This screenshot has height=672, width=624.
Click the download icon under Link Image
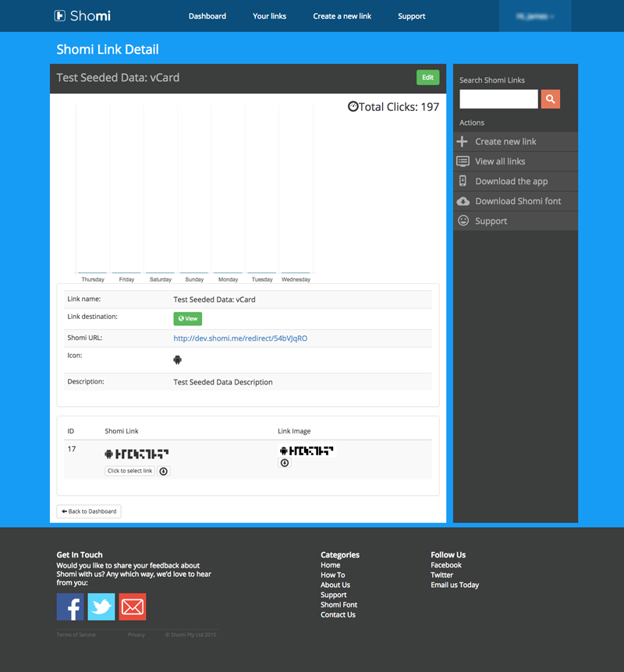tap(285, 462)
